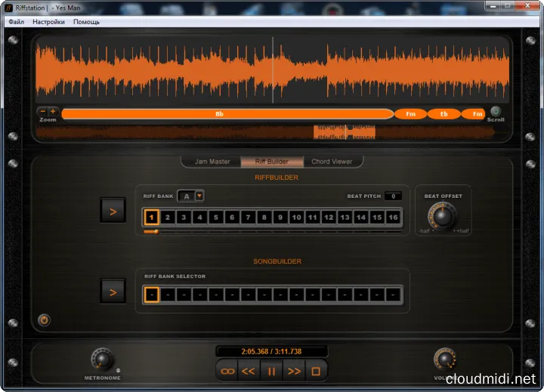Play the Riffbuilder sequence arrow button
Viewport: 544px width, 392px height.
pos(113,211)
